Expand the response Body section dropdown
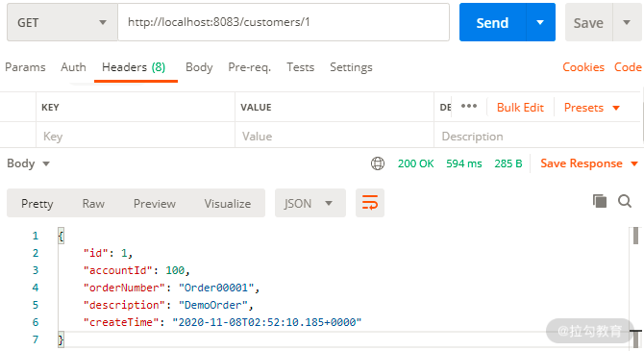This screenshot has height=351, width=644. click(28, 163)
